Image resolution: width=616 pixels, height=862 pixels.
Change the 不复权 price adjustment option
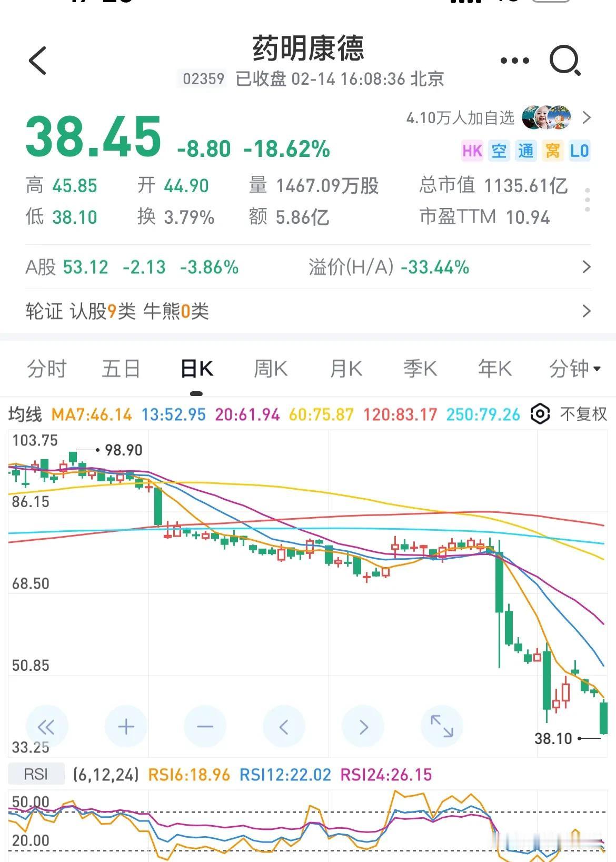point(583,414)
